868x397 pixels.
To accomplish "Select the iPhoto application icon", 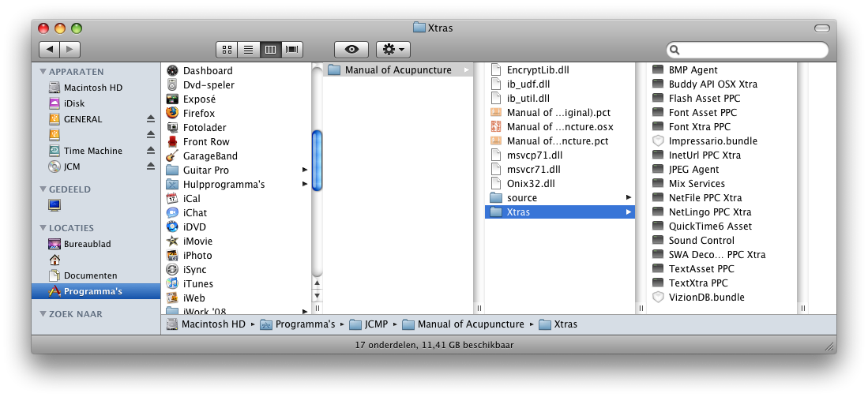I will pos(173,256).
